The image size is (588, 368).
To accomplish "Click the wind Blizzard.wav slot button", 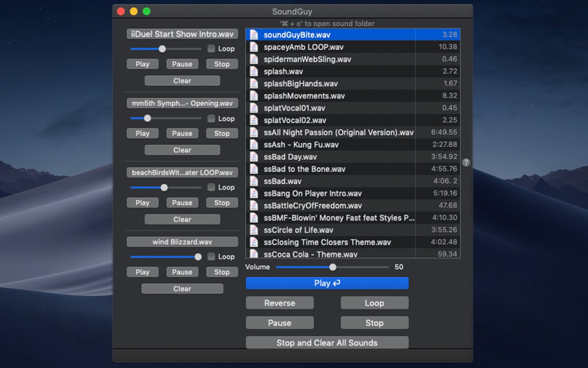I will [182, 242].
